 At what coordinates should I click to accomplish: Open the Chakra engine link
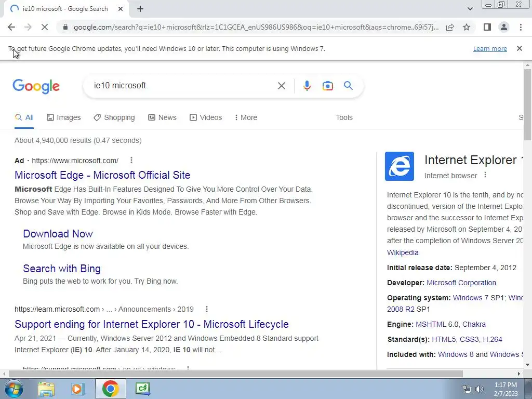474,324
